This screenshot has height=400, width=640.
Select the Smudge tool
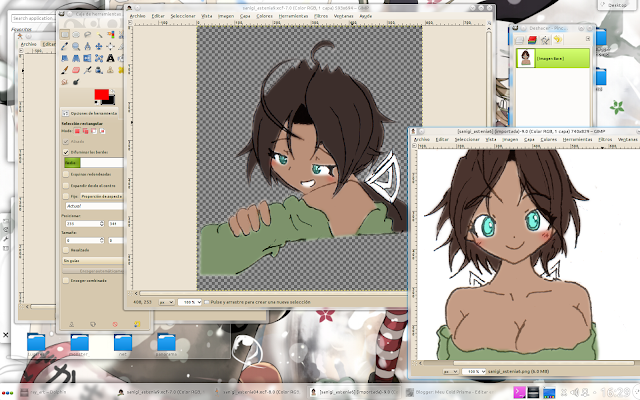(64, 82)
